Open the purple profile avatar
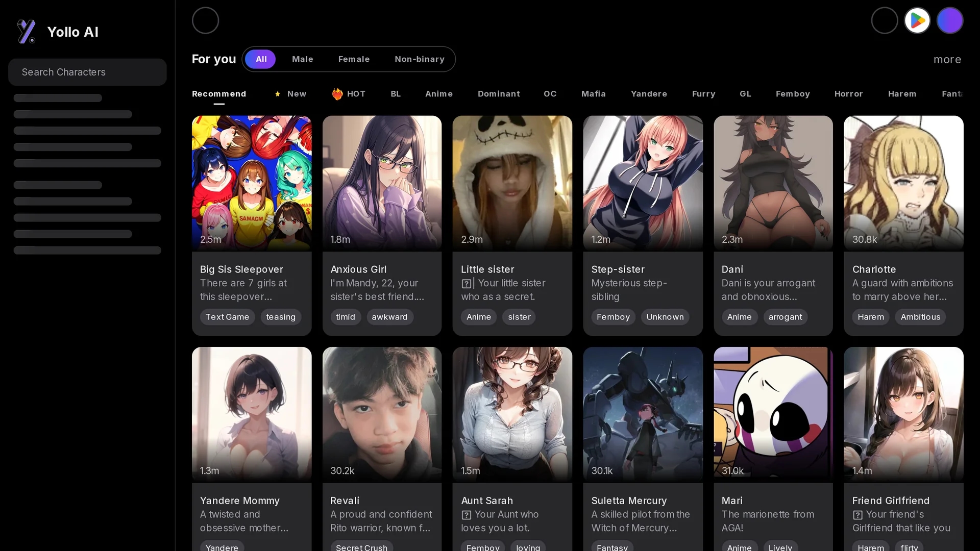The height and width of the screenshot is (551, 980). (950, 21)
